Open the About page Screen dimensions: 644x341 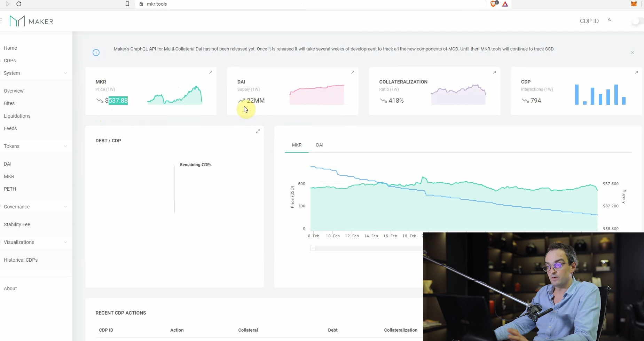click(x=10, y=288)
